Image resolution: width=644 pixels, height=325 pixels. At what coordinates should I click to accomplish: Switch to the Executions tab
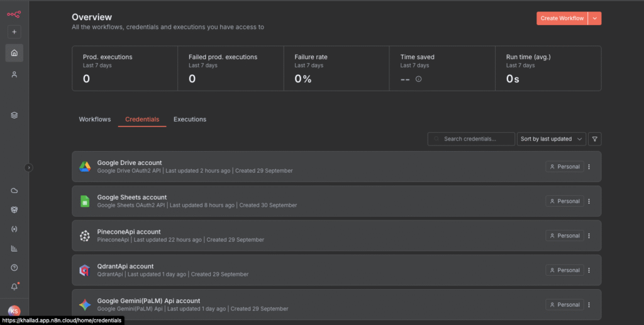190,120
